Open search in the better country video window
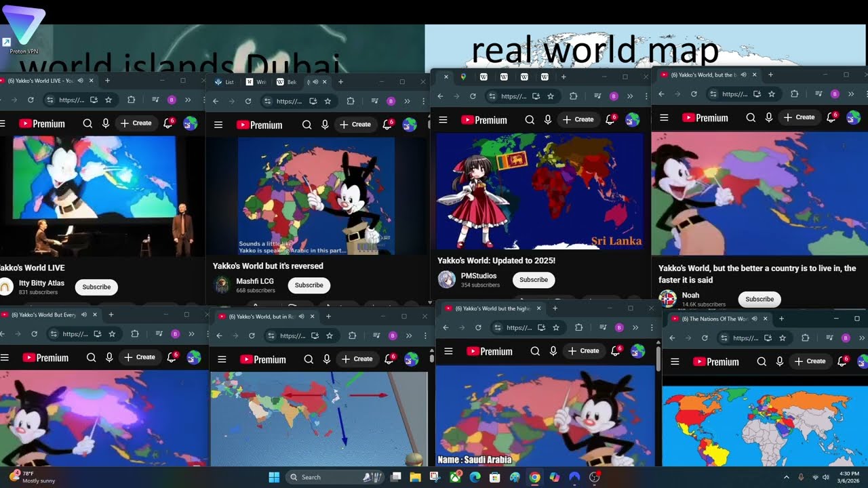 point(751,117)
